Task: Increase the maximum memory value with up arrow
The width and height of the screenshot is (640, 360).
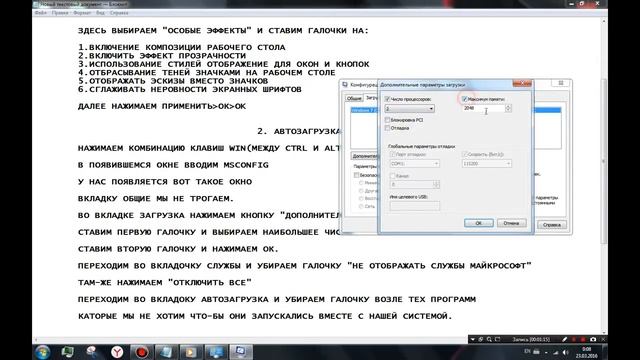Action: [508, 107]
